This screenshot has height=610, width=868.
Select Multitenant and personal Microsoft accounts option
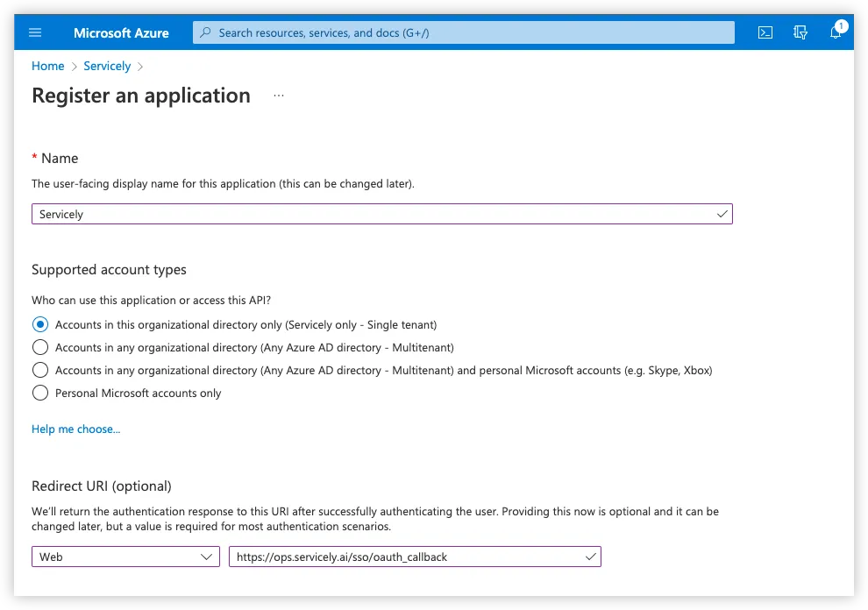40,370
